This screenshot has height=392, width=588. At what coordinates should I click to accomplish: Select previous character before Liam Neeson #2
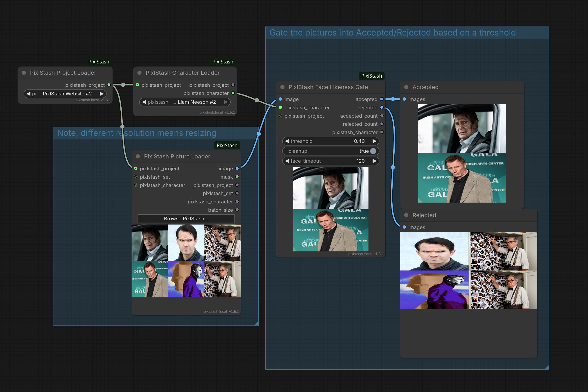(144, 102)
